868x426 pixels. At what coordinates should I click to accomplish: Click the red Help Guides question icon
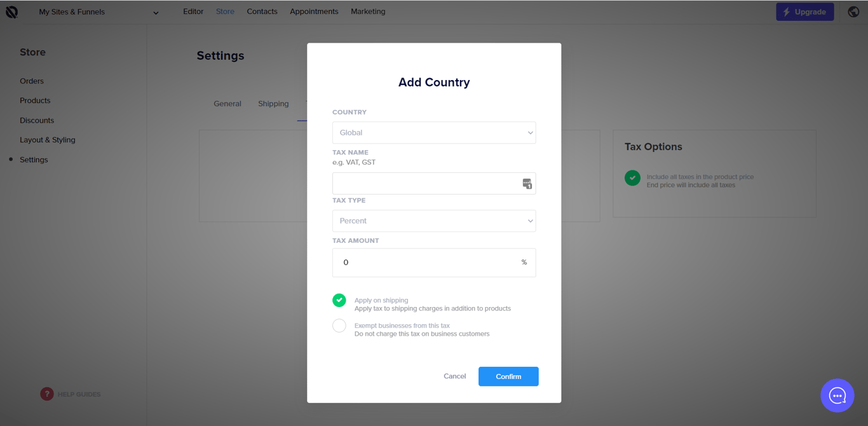click(x=47, y=394)
